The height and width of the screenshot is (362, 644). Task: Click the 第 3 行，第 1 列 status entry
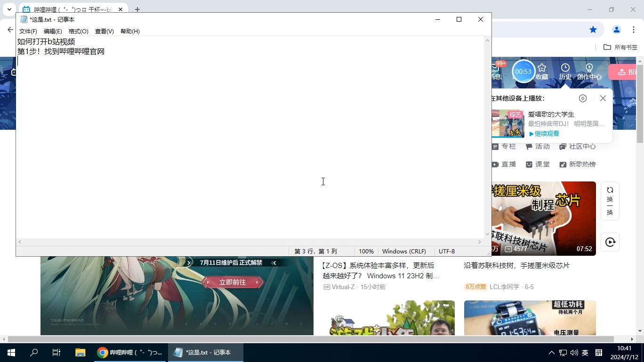(316, 251)
